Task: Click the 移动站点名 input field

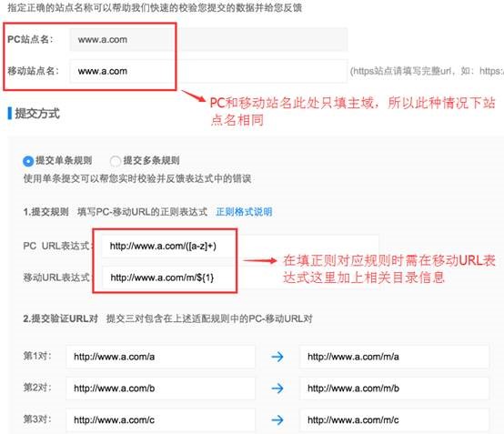Action: (208, 71)
